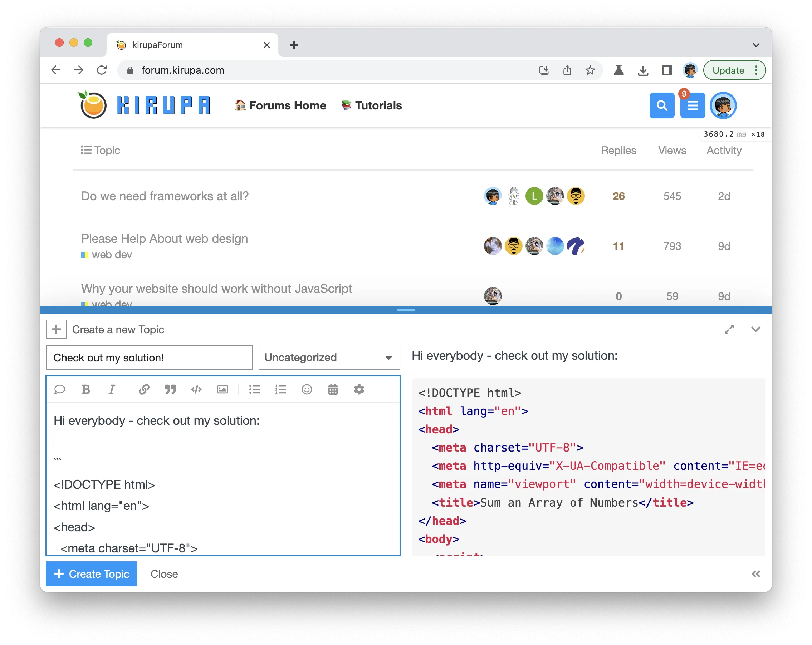812x645 pixels.
Task: Submit with the Create Topic button
Action: [x=92, y=574]
